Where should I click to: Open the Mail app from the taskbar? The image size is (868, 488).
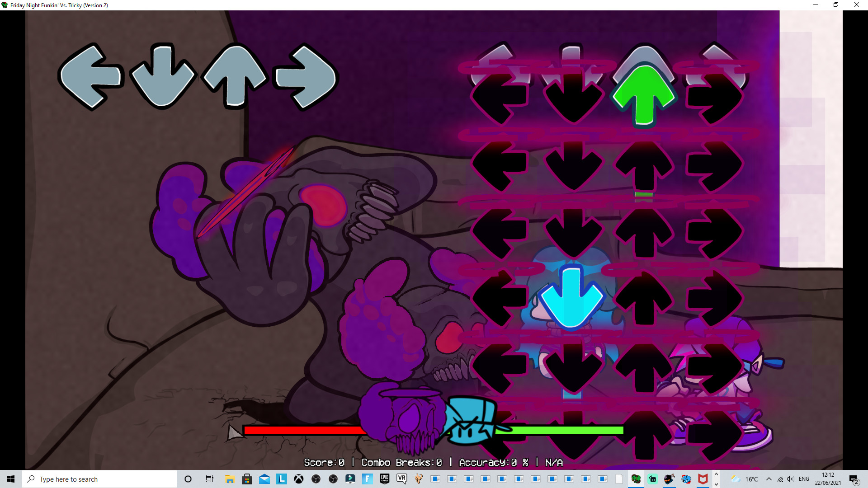click(x=264, y=479)
